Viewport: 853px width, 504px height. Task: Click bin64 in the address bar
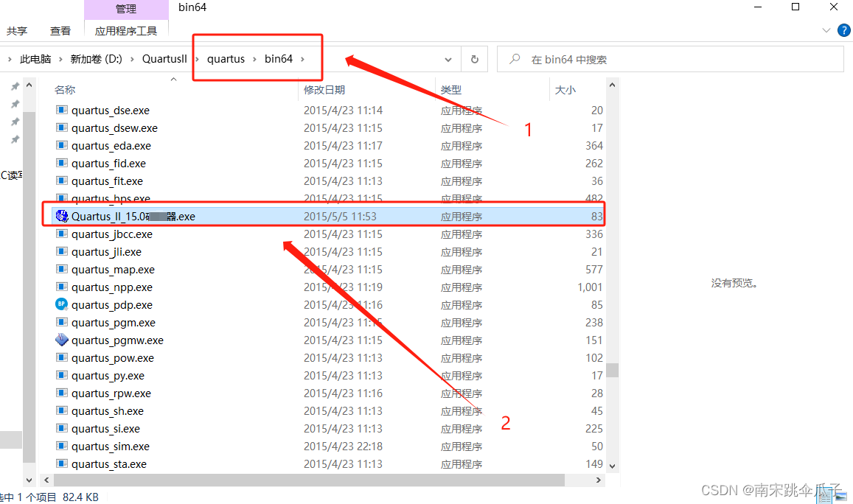coord(279,59)
